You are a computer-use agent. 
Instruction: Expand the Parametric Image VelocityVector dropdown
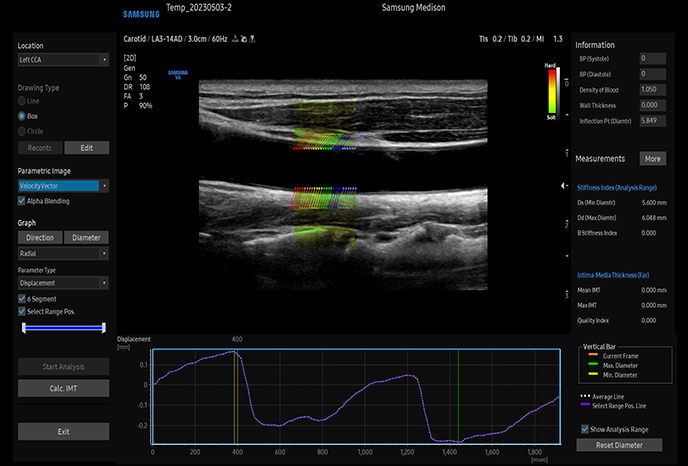pyautogui.click(x=63, y=186)
